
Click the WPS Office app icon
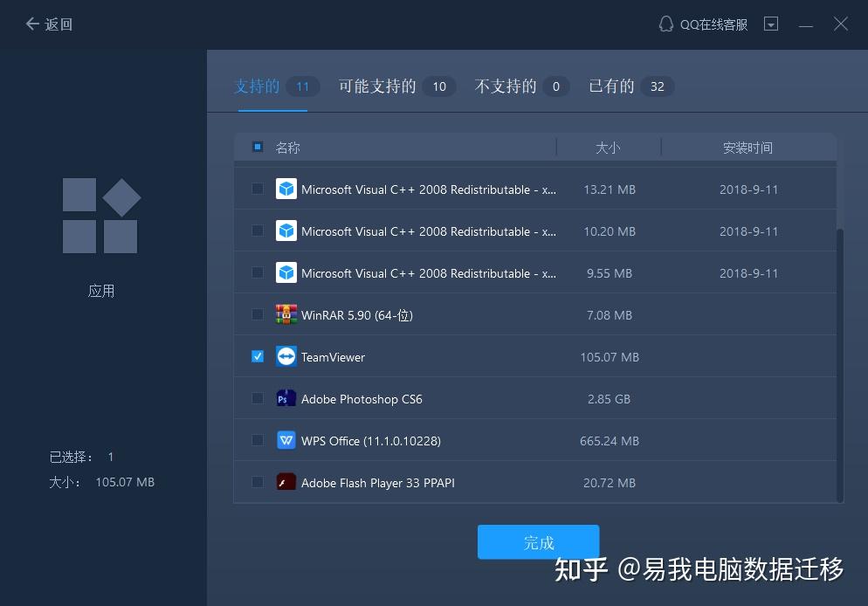pyautogui.click(x=286, y=440)
